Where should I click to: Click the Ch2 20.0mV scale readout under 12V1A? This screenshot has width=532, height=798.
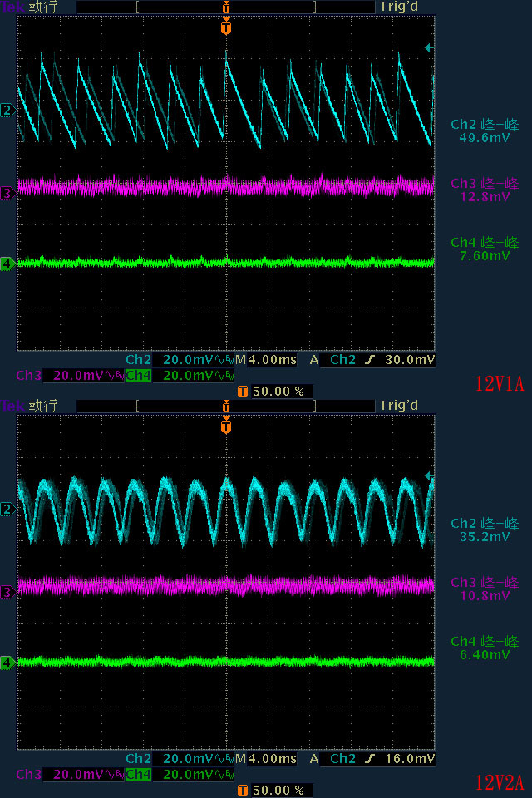(180, 360)
